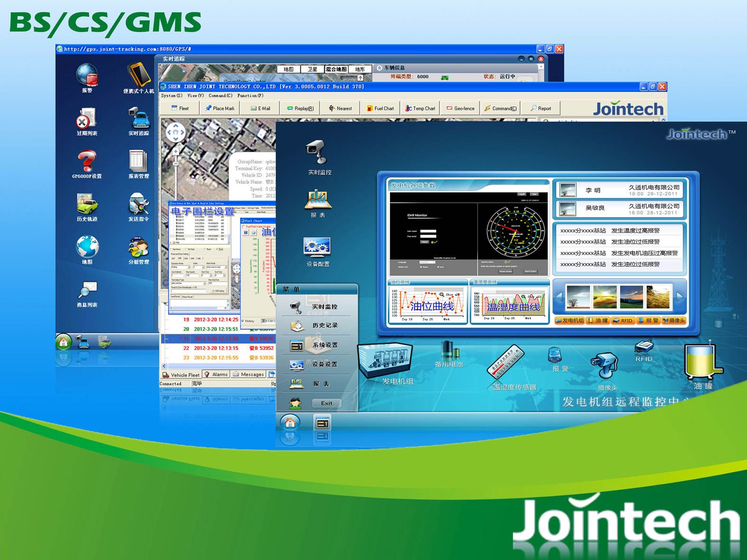
Task: Select the row 22 entry dated 2012-3-20 12:13:15
Action: point(219,348)
